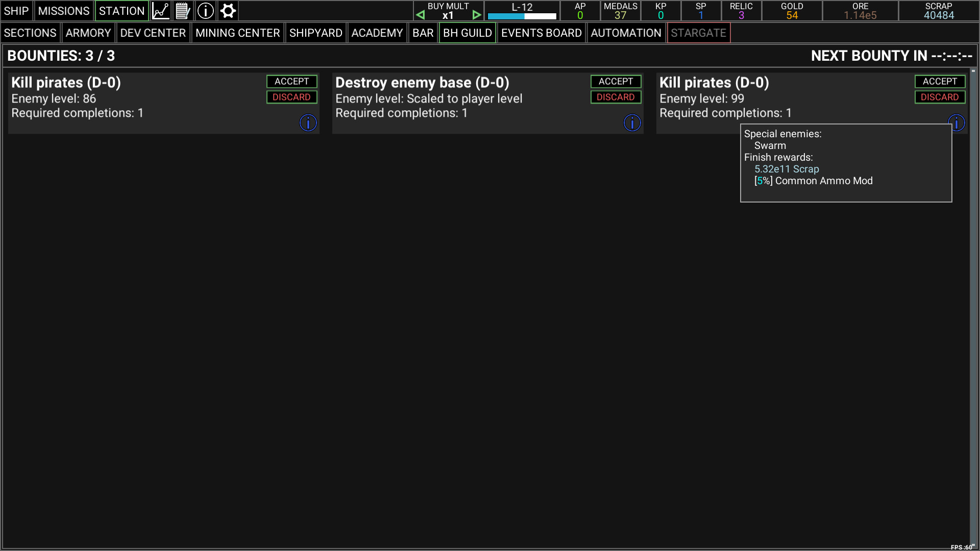The width and height of the screenshot is (980, 551).
Task: Open the game information panel
Action: pyautogui.click(x=205, y=10)
